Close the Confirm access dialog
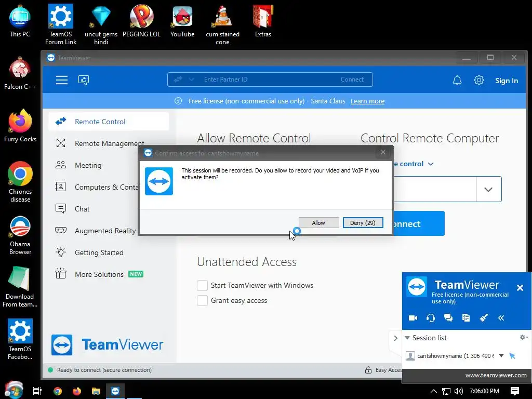The image size is (532, 399). pyautogui.click(x=383, y=152)
